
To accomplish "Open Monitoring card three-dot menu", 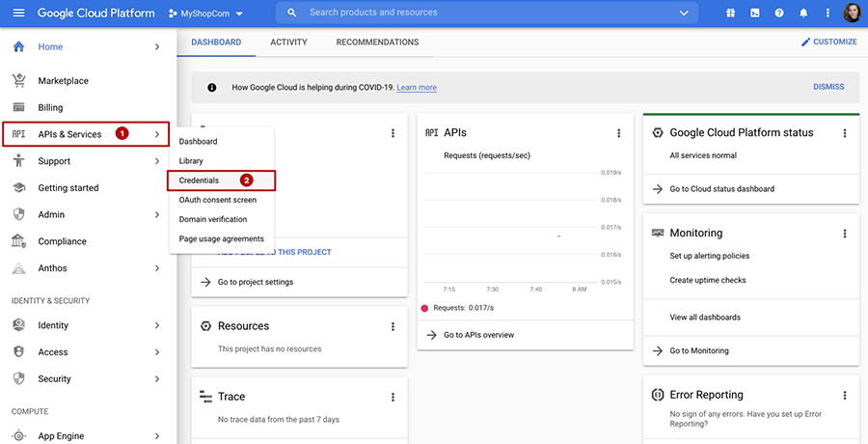I will pyautogui.click(x=845, y=234).
